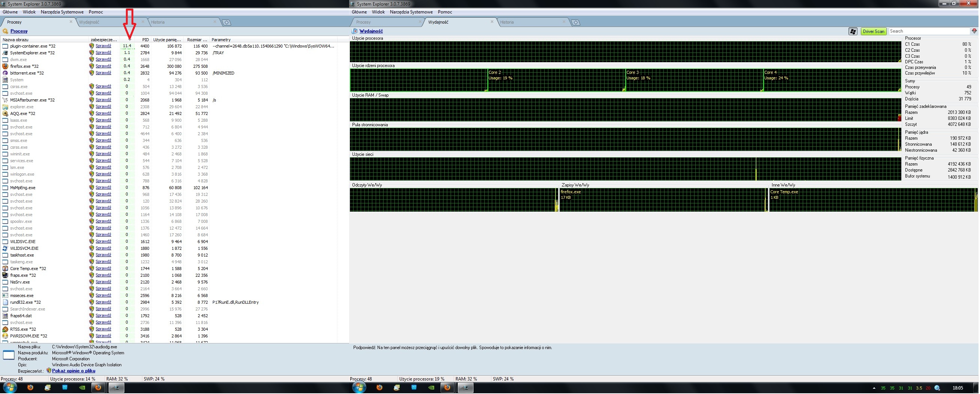980x394 pixels.
Task: Click the PWRISOVM.EXE process icon
Action: [5, 337]
